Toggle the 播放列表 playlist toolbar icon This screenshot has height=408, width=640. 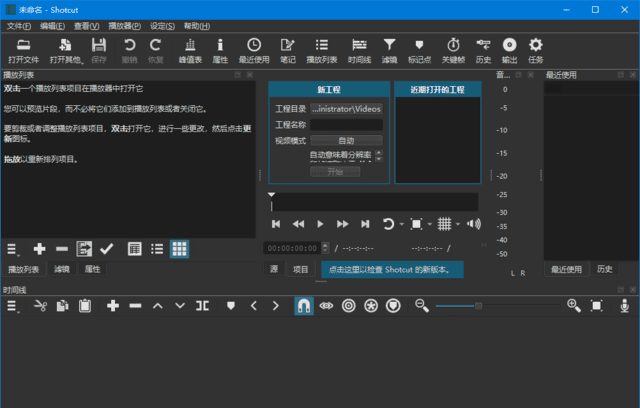click(322, 51)
